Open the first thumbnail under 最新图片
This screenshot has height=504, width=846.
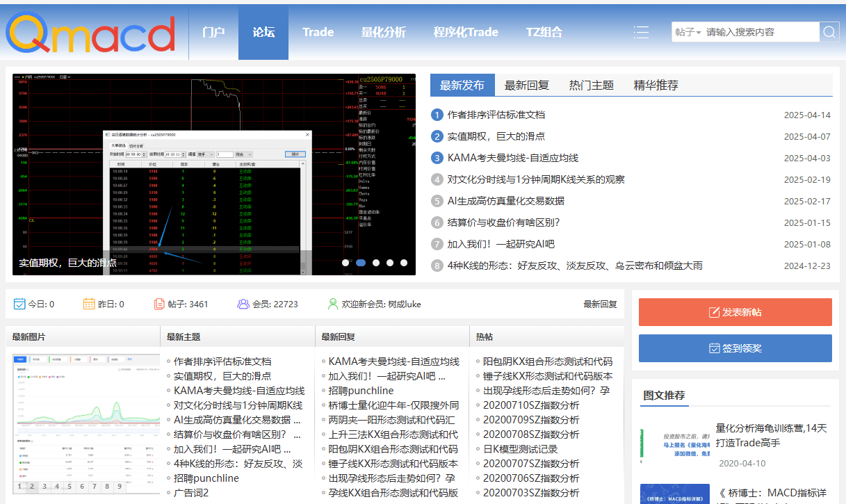coord(83,414)
